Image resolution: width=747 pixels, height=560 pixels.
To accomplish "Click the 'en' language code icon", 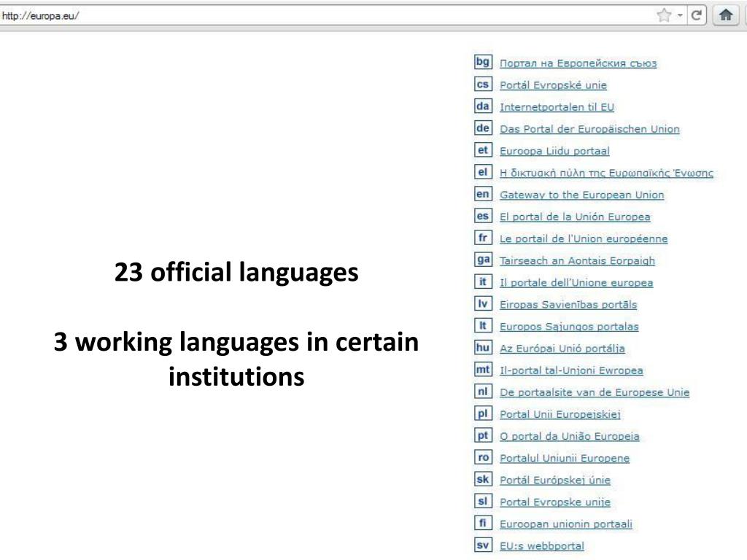I will pyautogui.click(x=483, y=193).
